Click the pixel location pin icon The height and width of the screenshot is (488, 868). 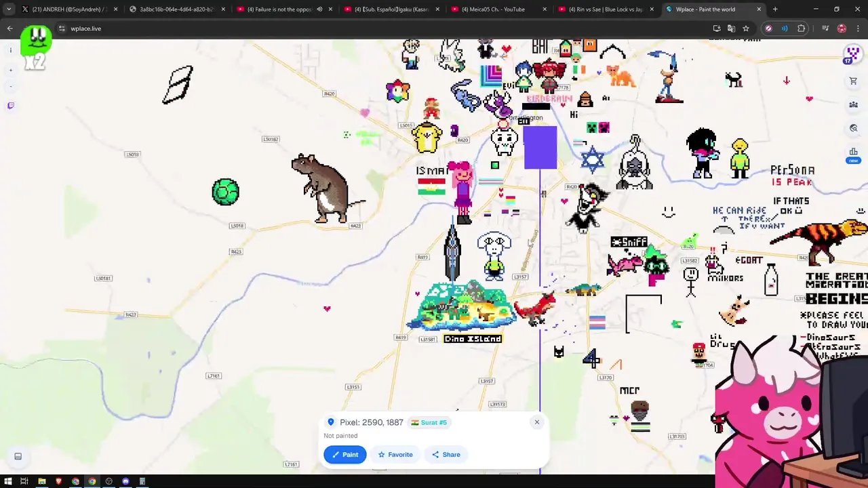[x=331, y=422]
